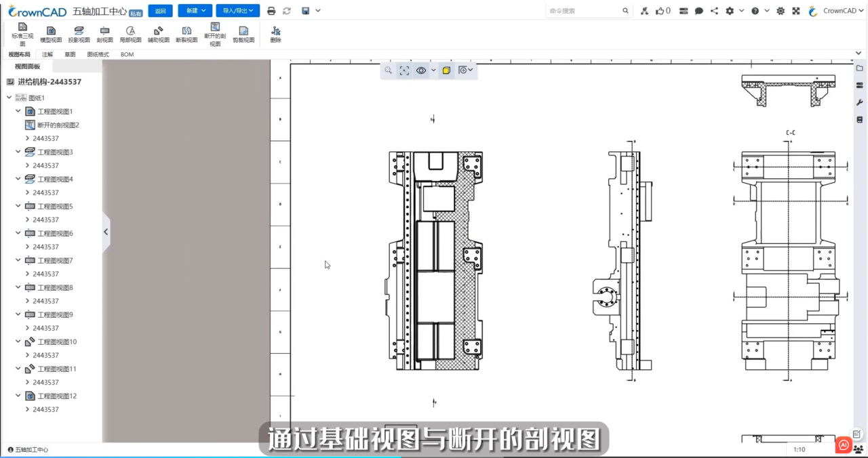Click the server storage icon in header
The height and width of the screenshot is (458, 868).
[684, 11]
